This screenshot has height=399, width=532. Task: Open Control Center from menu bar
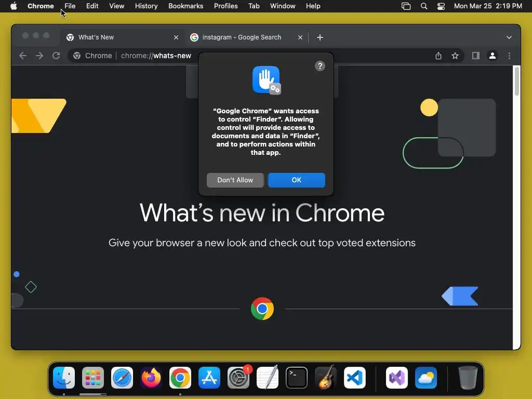[441, 6]
